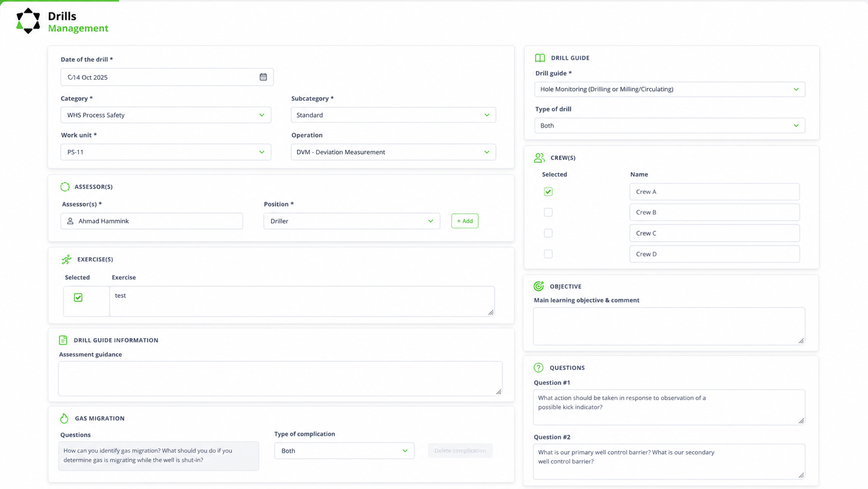Click the 'DRILL GUIDE INFORMATION' heading
This screenshot has height=489, width=868.
coord(116,340)
